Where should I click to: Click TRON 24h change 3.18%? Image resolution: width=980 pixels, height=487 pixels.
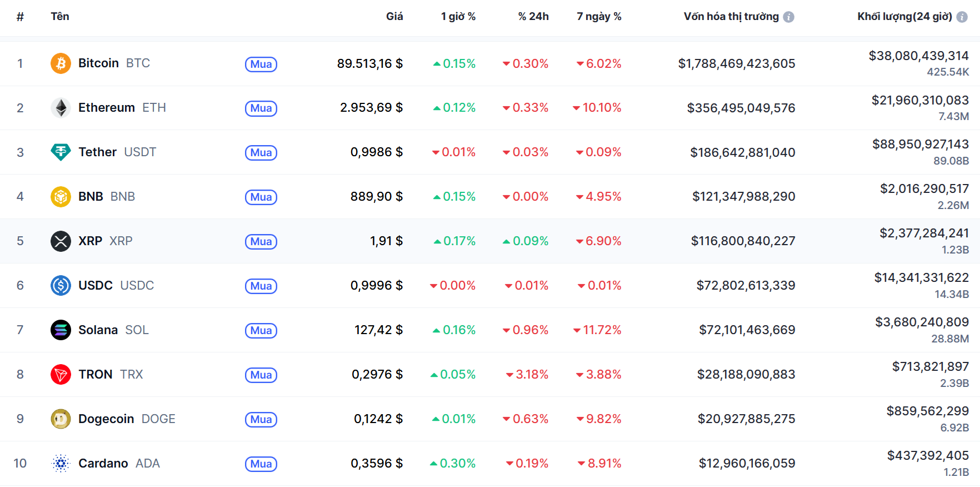[527, 375]
